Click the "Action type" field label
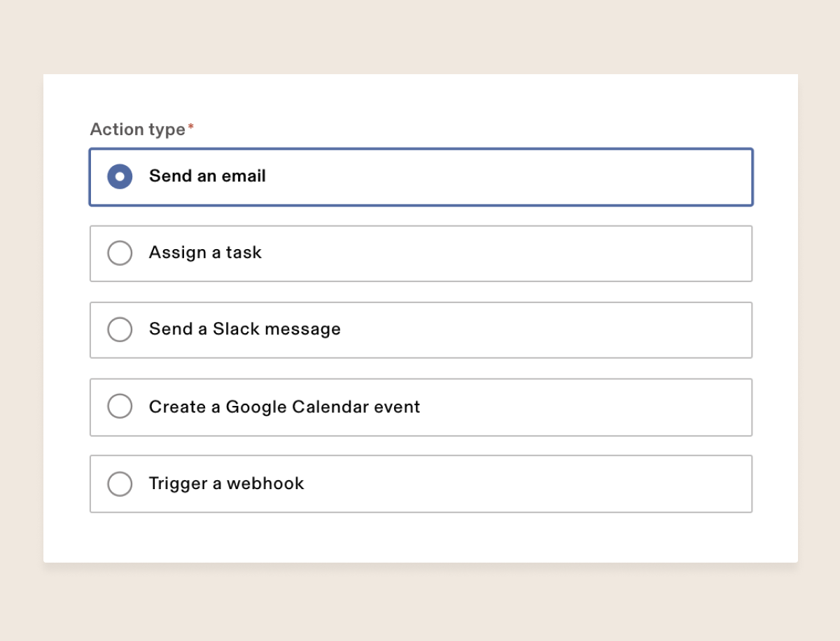The width and height of the screenshot is (840, 641). click(137, 129)
